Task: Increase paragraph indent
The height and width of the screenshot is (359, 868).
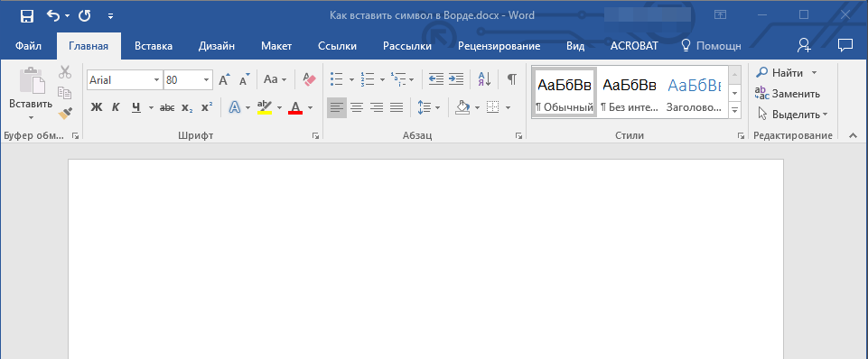Action: 455,79
